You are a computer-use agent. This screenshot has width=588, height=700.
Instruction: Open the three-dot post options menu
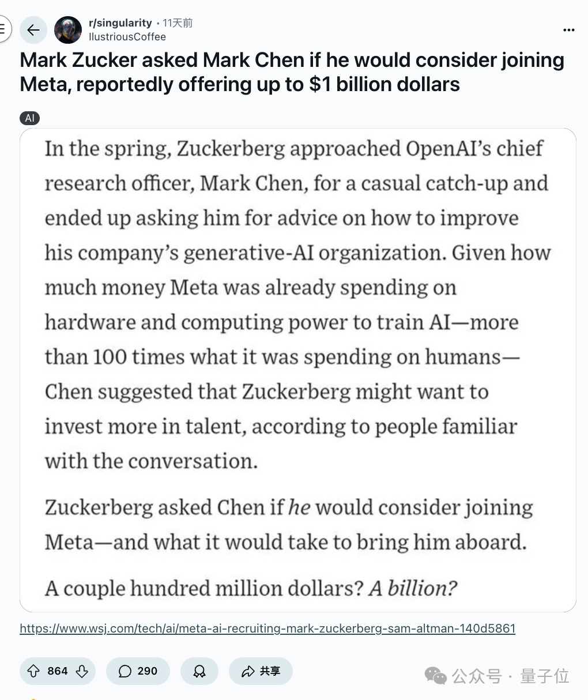[569, 30]
